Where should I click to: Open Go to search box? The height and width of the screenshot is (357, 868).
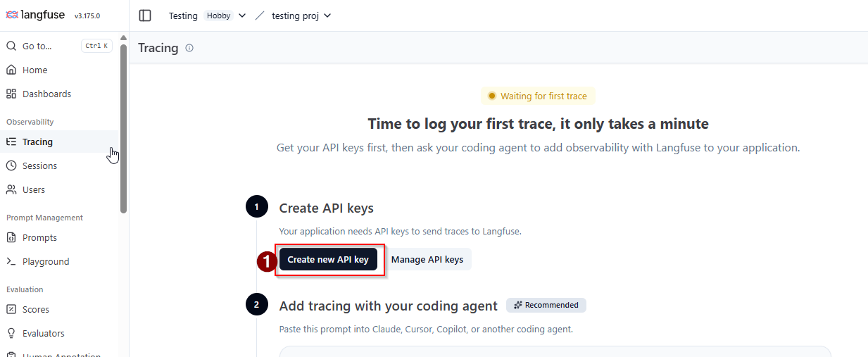click(59, 46)
